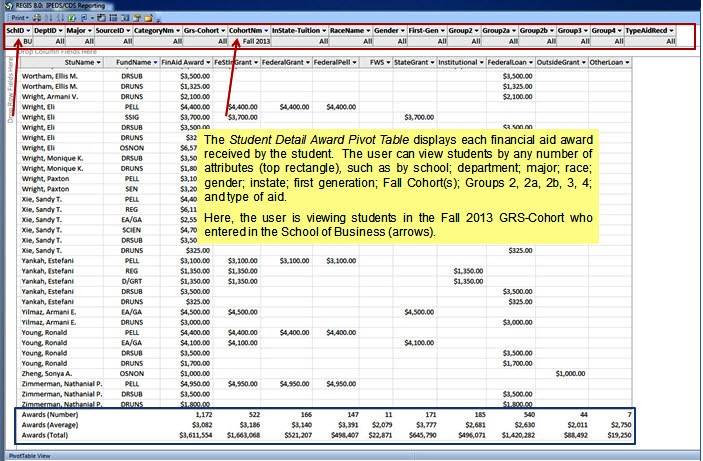
Task: Click the REGIS 8.0 IPEDS/CDS Reporting title
Action: point(60,5)
